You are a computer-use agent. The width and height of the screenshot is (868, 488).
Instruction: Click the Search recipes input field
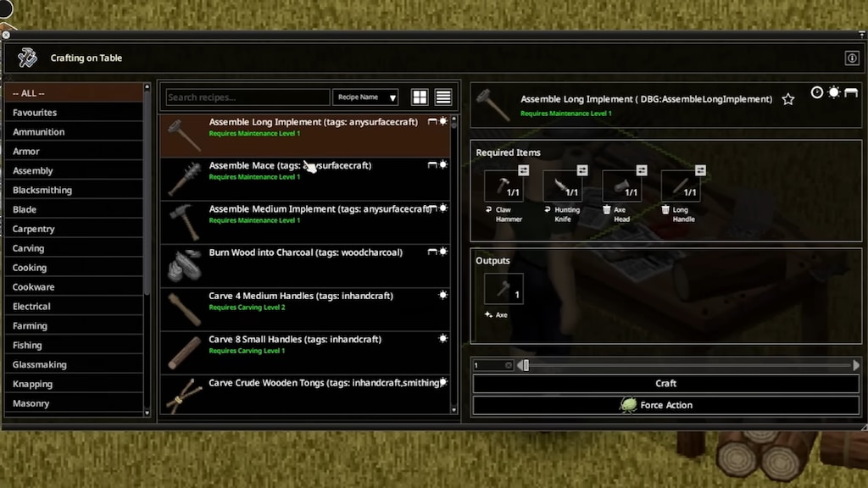(x=248, y=97)
